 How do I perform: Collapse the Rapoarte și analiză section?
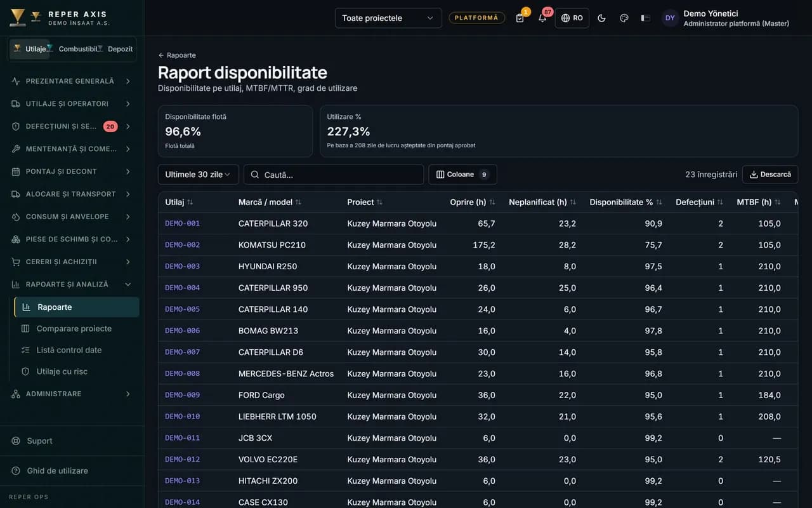72,284
